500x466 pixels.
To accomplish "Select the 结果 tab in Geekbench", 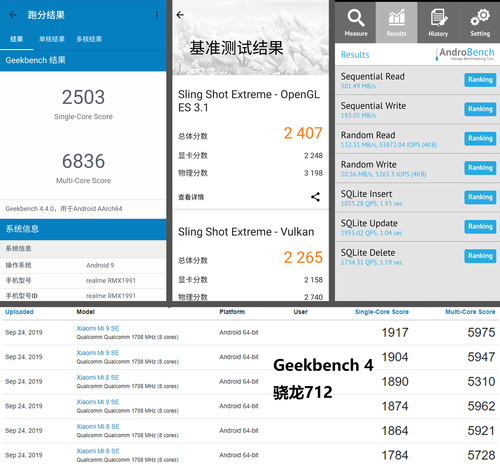I will pos(17,39).
